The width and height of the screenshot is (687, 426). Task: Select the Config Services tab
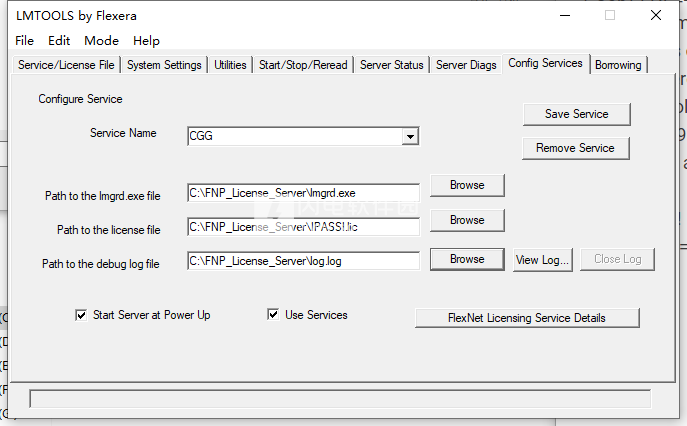point(545,63)
